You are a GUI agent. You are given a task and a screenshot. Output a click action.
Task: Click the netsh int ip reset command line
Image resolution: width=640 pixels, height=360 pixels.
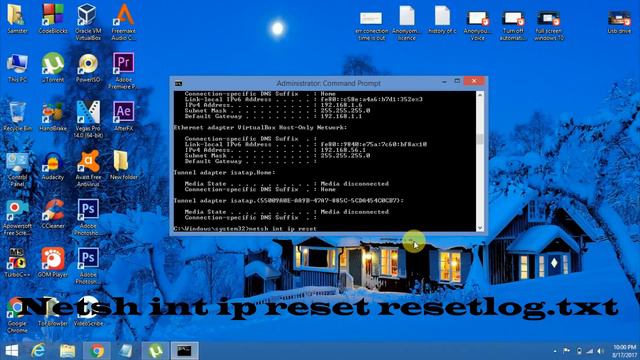pos(245,229)
